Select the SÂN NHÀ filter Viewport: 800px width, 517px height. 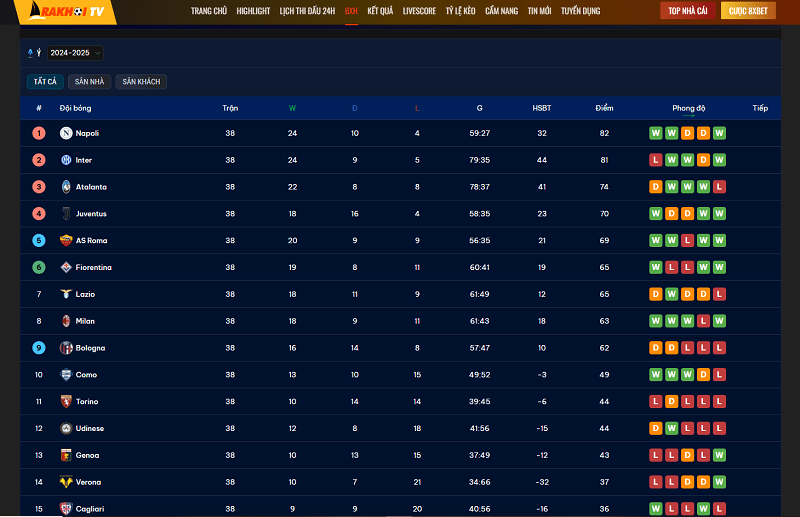coord(89,82)
